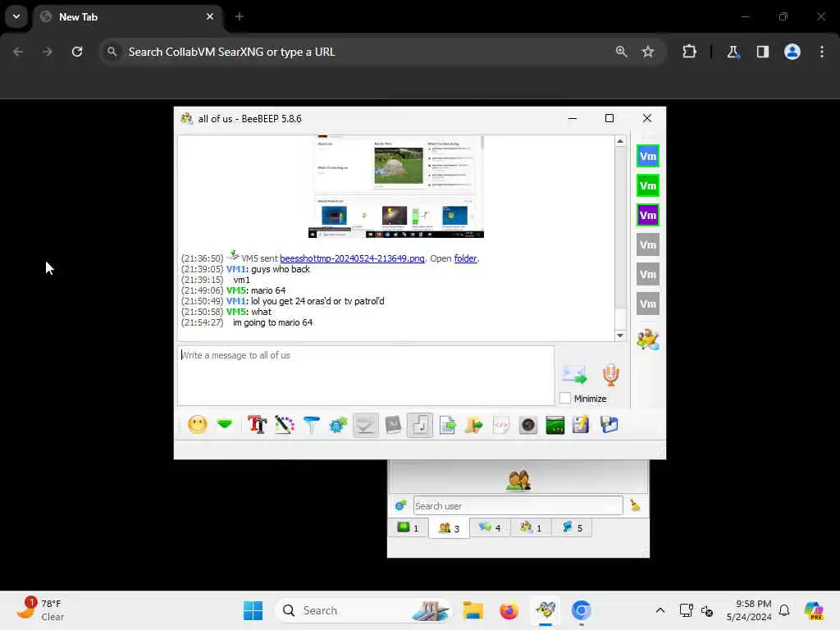Screen dimensions: 840x630
Task: Click the chat screenshot image thumbnail
Action: tap(396, 186)
